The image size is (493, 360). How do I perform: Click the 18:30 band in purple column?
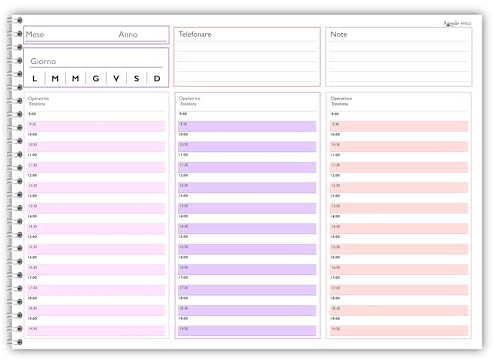click(x=247, y=310)
